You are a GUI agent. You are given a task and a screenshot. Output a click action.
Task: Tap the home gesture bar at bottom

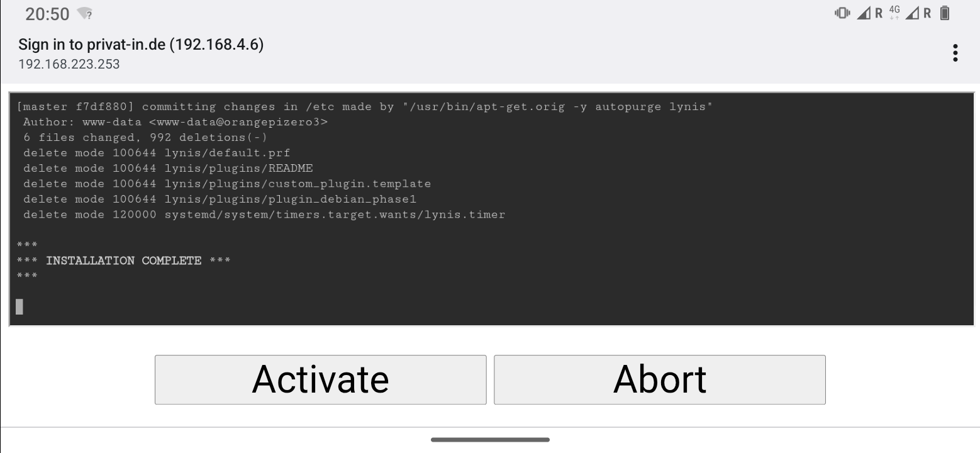(490, 440)
